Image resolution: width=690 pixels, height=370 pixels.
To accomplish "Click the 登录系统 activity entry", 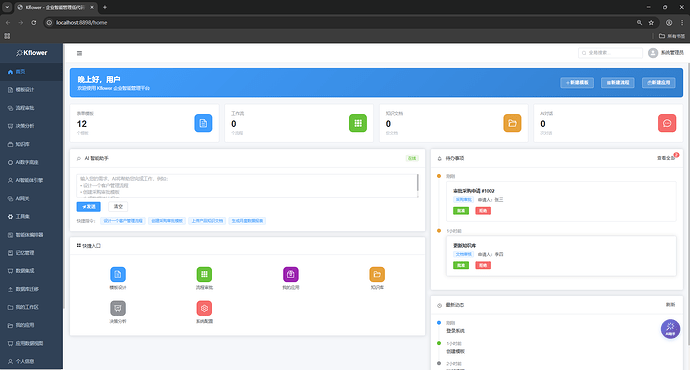I will [455, 331].
